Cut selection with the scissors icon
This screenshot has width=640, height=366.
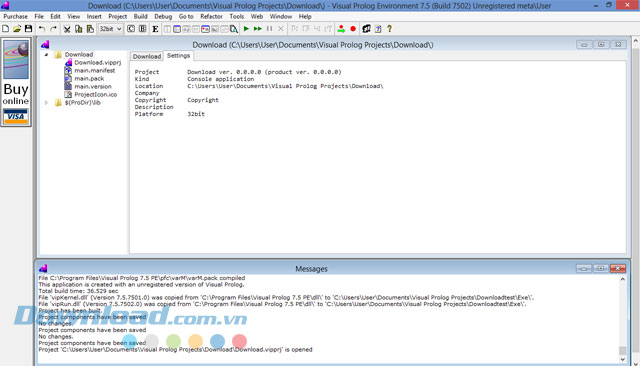click(67, 29)
